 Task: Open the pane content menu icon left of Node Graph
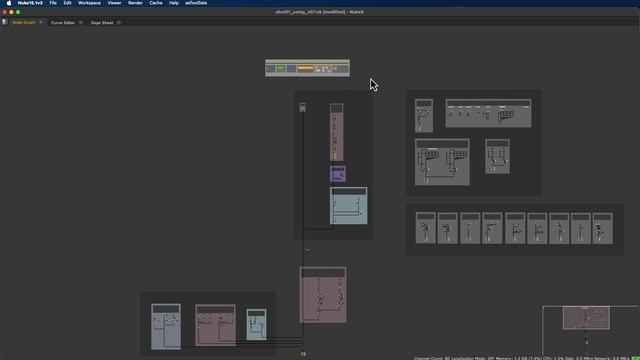tap(4, 22)
